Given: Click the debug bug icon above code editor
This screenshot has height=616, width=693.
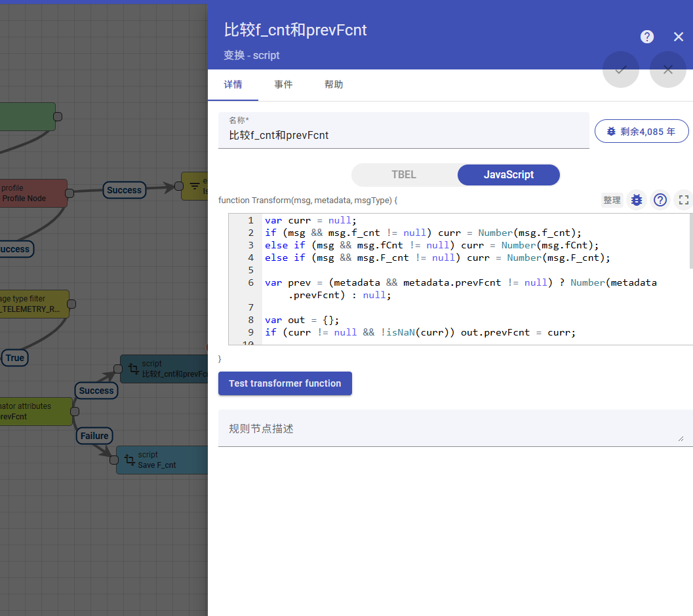Looking at the screenshot, I should tap(636, 200).
